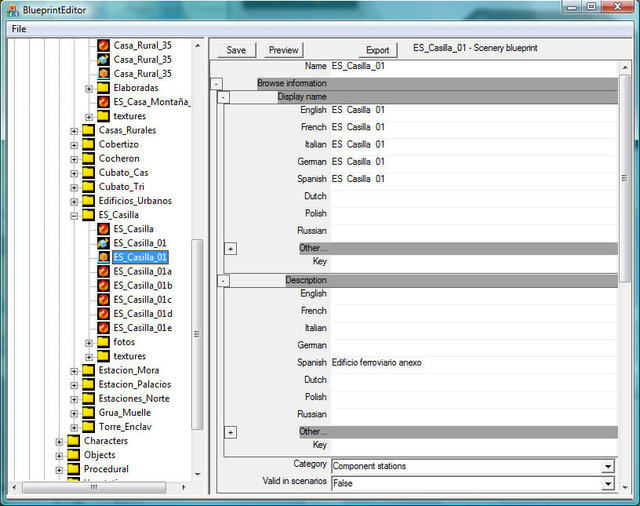Screen dimensions: 640x506
Task: Expand the Edificios_Urbanos folder
Action: click(74, 201)
